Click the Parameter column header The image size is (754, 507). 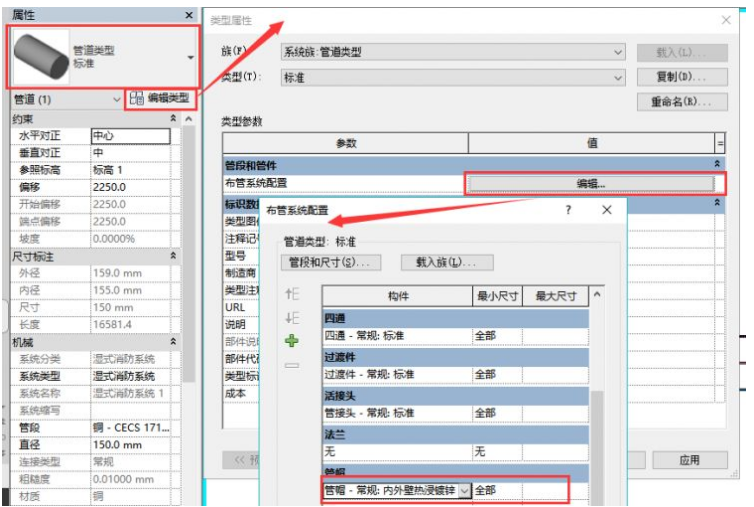[x=346, y=143]
